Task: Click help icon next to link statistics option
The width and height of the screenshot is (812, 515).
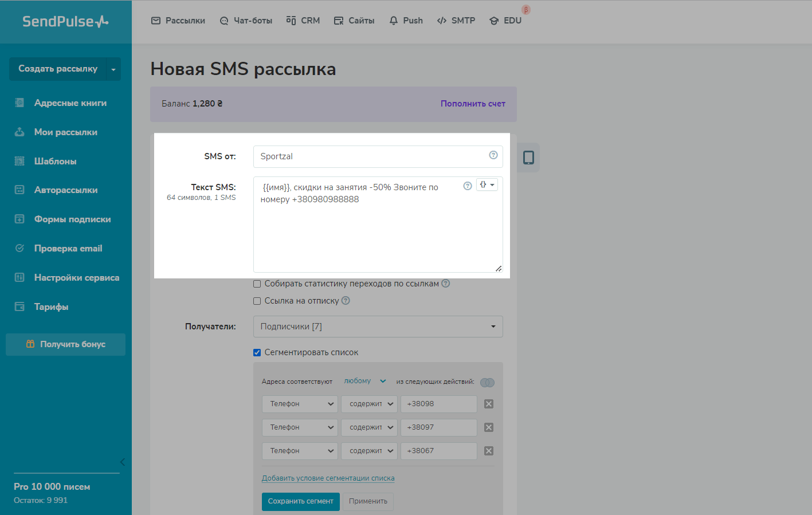Action: pyautogui.click(x=445, y=284)
